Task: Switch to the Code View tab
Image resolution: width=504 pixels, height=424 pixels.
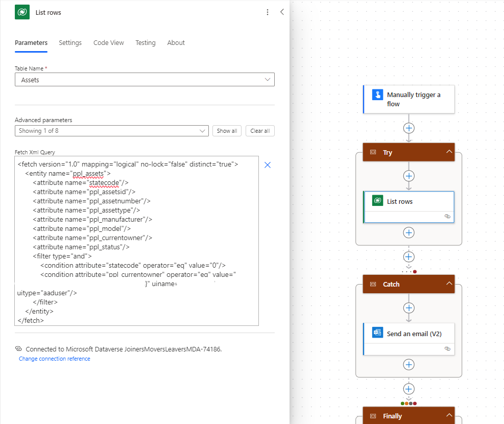Action: [x=109, y=43]
